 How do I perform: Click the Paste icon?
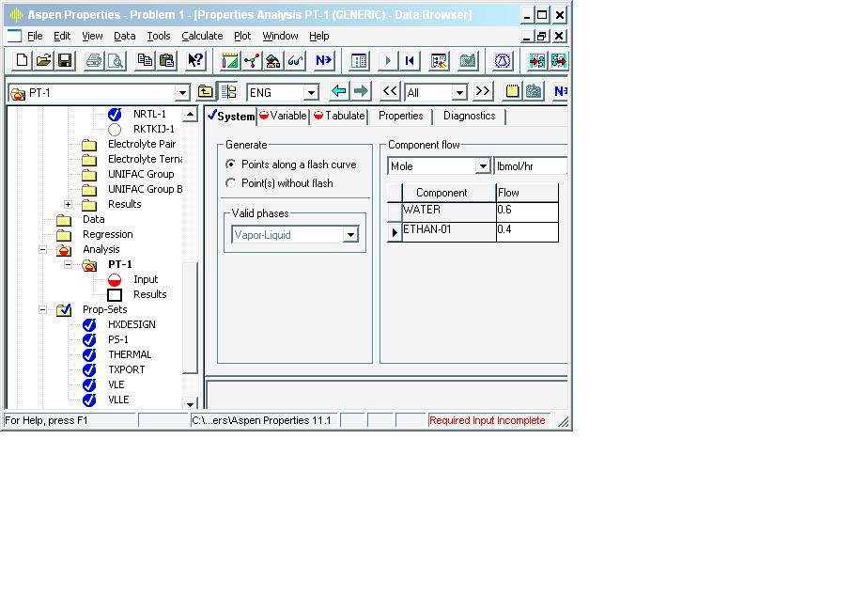(166, 61)
